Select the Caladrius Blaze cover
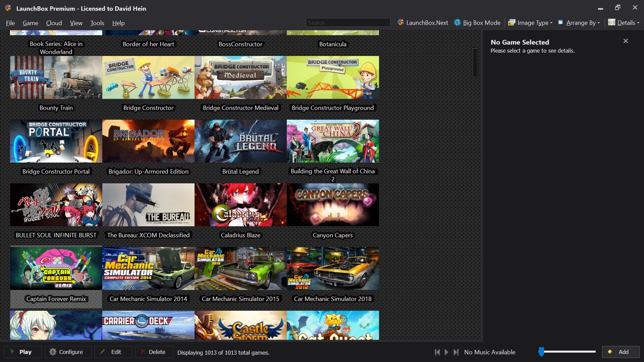Viewport: 644px width, 362px height. pyautogui.click(x=240, y=205)
